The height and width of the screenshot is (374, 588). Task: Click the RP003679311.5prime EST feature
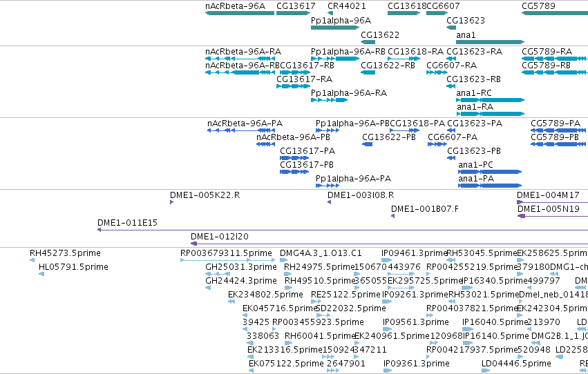coord(227,261)
